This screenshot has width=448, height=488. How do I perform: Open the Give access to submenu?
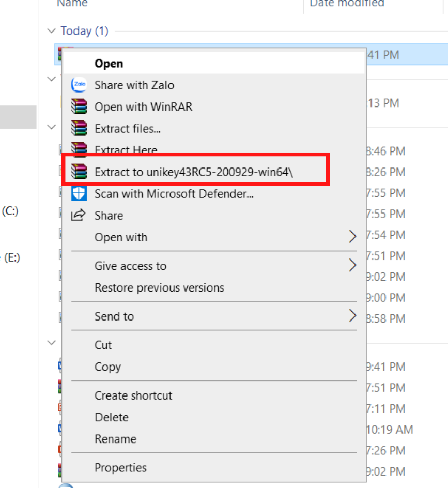point(214,266)
